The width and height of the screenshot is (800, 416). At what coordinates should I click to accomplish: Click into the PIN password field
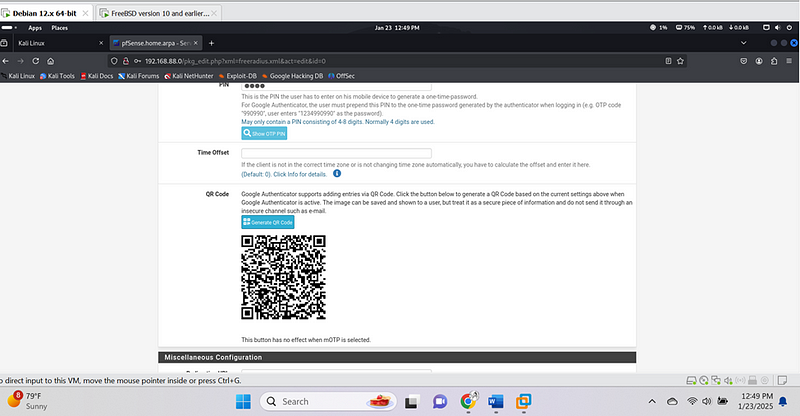tap(336, 86)
